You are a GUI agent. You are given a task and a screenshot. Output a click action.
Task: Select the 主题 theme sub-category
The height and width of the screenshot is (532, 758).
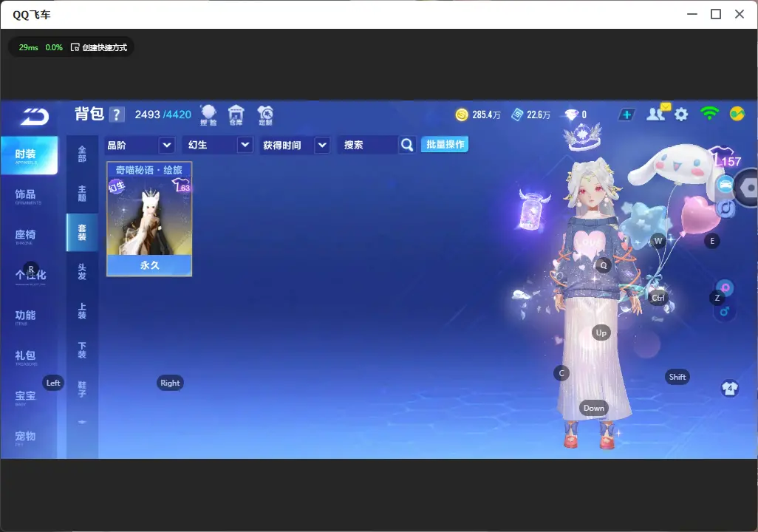(82, 193)
